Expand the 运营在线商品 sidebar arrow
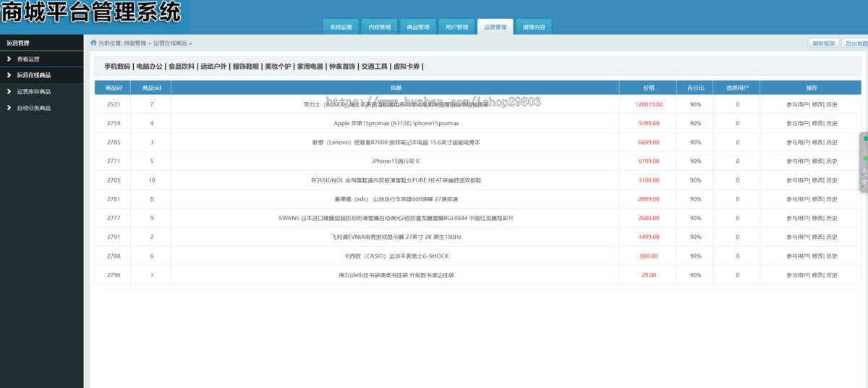The height and width of the screenshot is (388, 868). 9,75
